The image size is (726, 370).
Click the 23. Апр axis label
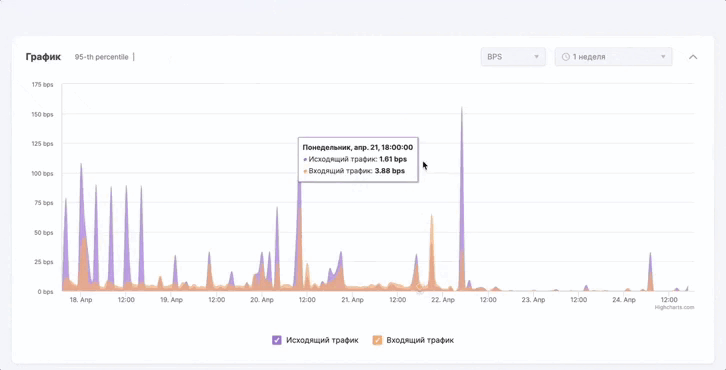pyautogui.click(x=533, y=300)
